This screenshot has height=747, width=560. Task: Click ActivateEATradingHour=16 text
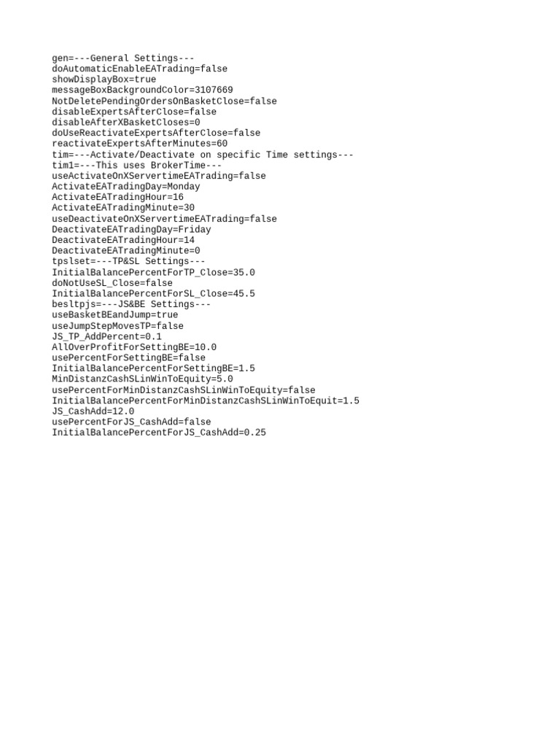(x=117, y=197)
